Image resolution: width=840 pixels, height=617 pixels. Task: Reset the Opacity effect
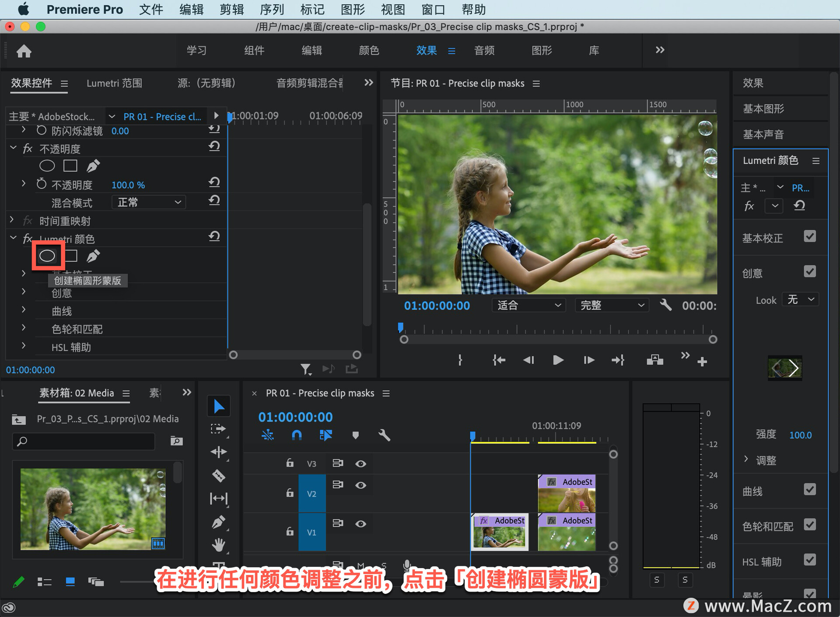pos(214,147)
